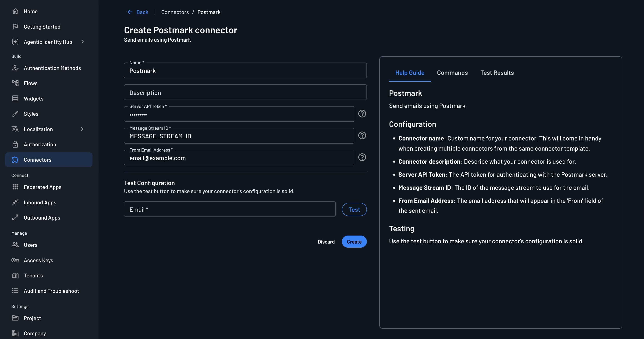Focus the Description input field
This screenshot has width=644, height=339.
[245, 92]
